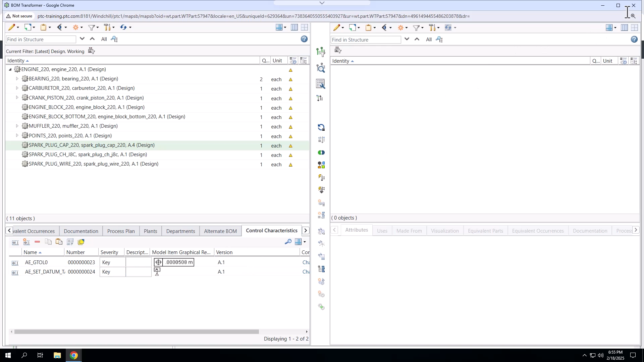644x362 pixels.
Task: Click the magnifier search icon above the characteristics table
Action: point(288,242)
